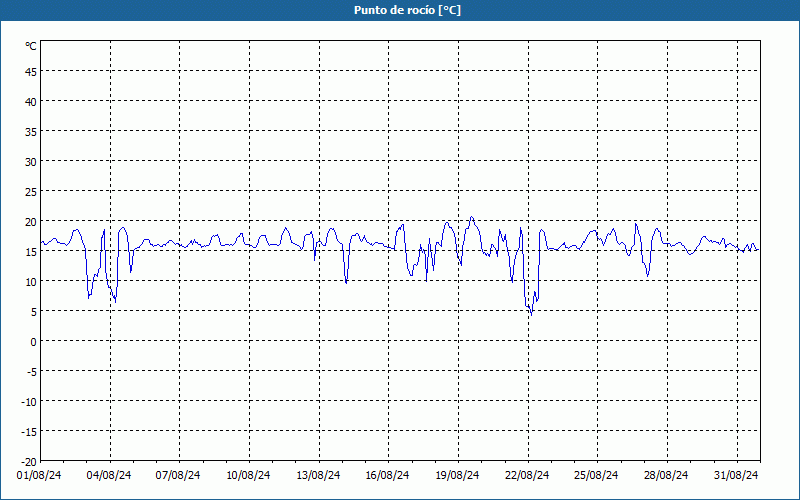Select the 31/08/24 date label
This screenshot has width=800, height=500.
pos(736,475)
